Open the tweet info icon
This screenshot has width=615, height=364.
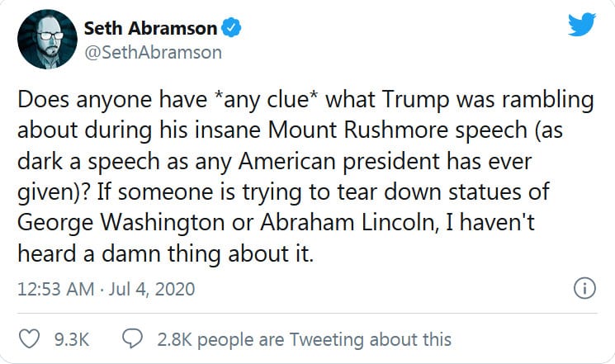[583, 289]
